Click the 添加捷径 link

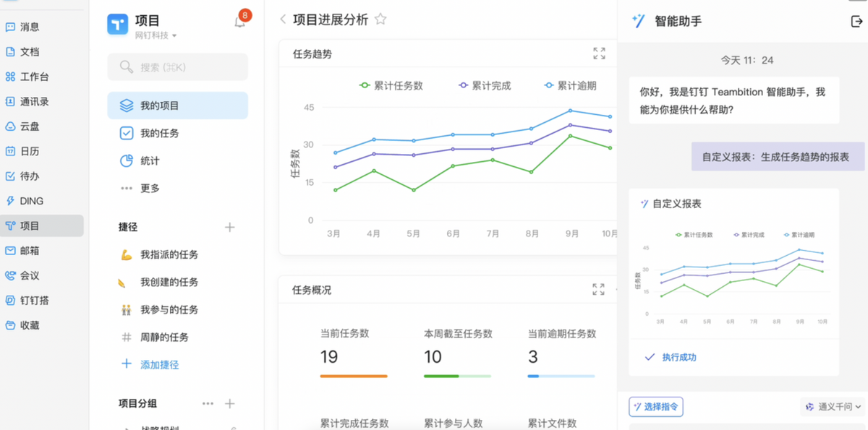point(159,364)
